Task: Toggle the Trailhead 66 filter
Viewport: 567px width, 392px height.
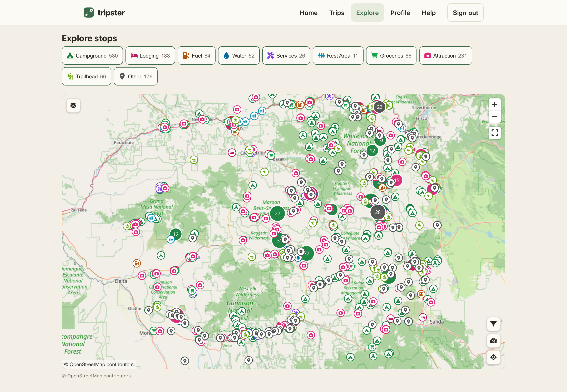Action: click(x=87, y=76)
